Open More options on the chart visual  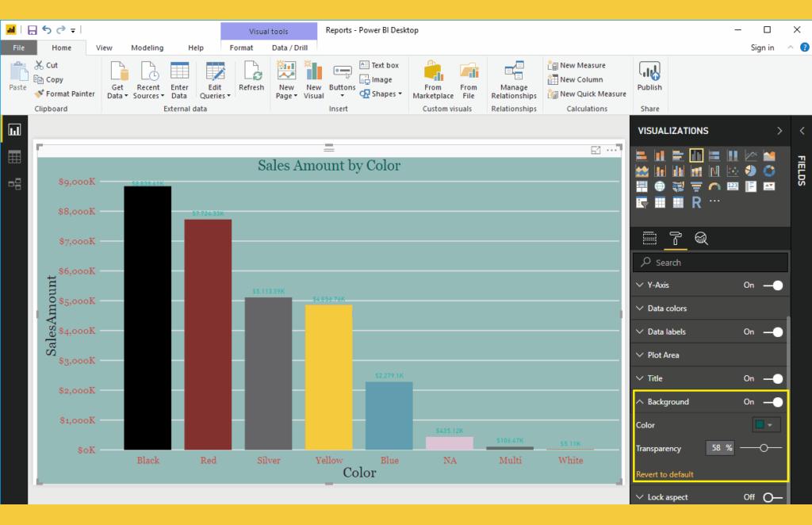[611, 150]
